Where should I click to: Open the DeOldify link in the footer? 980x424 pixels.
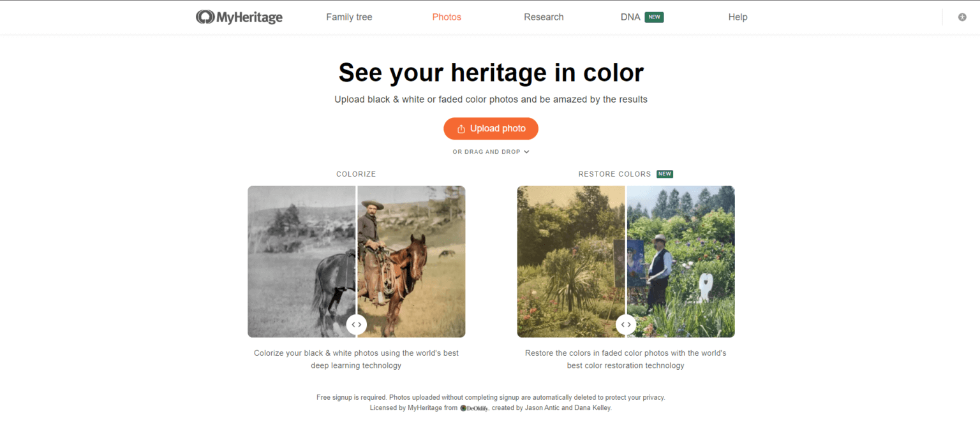click(x=477, y=408)
